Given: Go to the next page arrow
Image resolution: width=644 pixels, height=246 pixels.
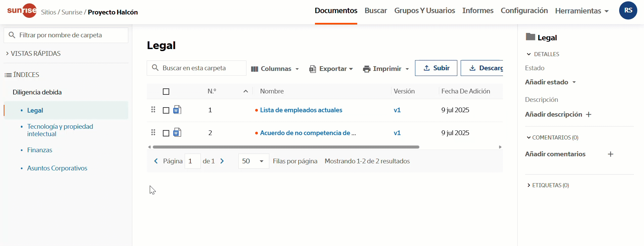Looking at the screenshot, I should [x=222, y=161].
